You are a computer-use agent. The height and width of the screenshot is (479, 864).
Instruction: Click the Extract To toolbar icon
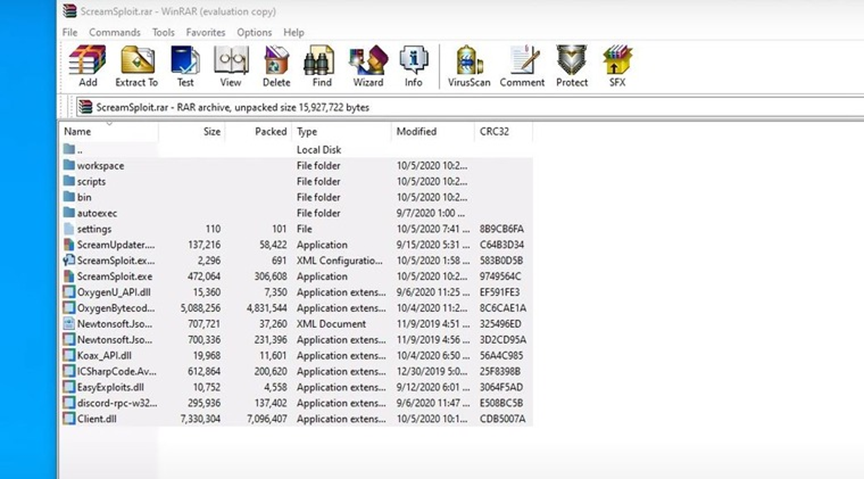pos(136,66)
